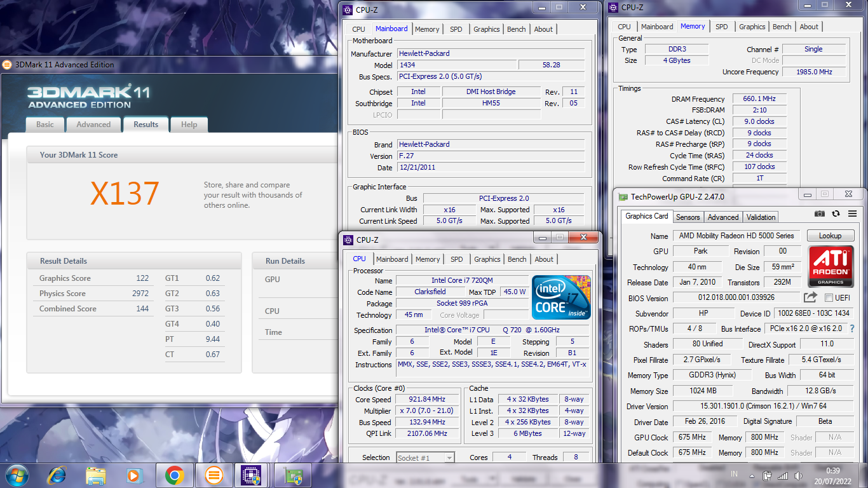Click title icon of CPU-Z Processor window
Image resolution: width=868 pixels, height=488 pixels.
coord(348,240)
